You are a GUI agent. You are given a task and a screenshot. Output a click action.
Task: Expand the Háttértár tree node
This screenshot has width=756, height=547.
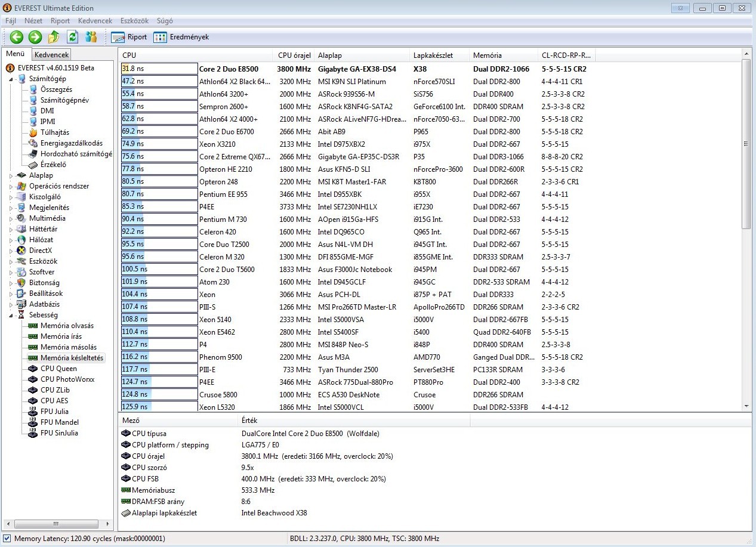[11, 229]
